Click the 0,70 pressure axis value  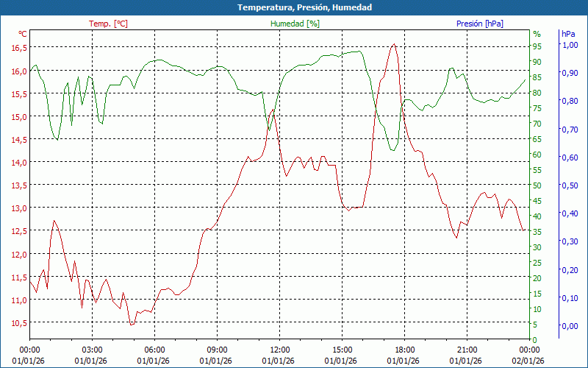point(570,130)
